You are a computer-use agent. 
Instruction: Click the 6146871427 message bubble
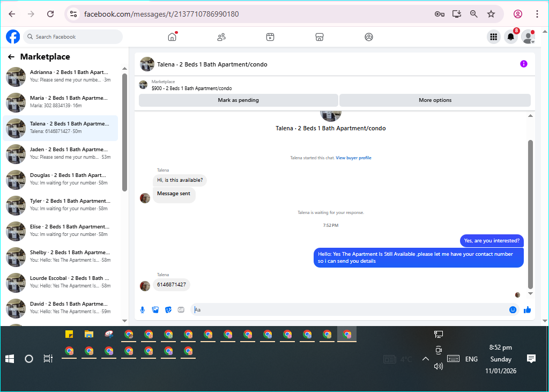click(x=172, y=284)
